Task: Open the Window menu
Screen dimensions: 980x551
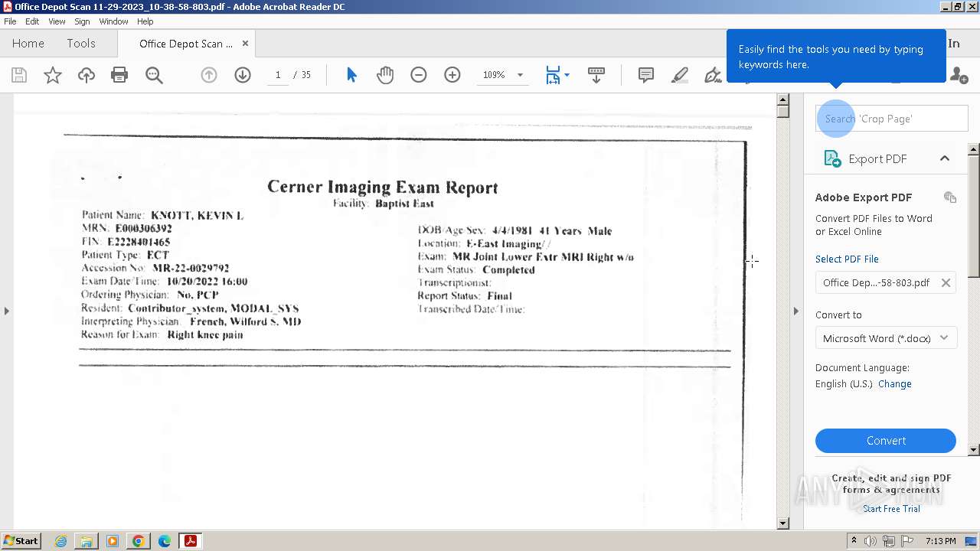Action: 113,21
